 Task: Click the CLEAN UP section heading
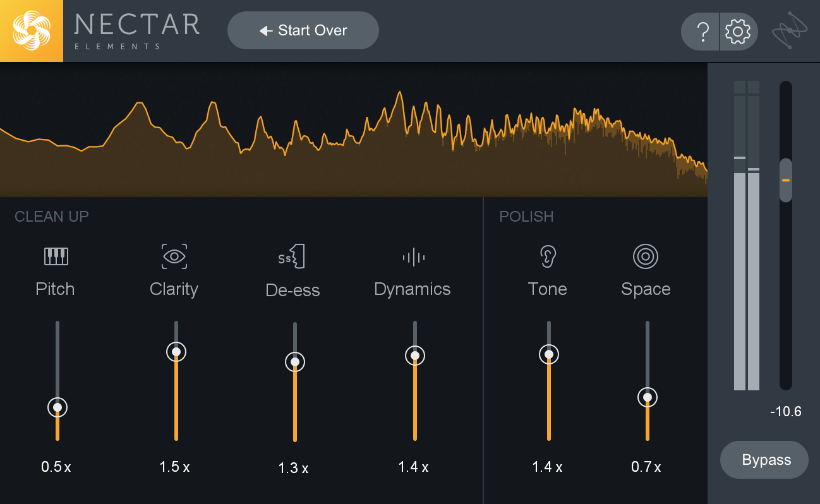coord(52,217)
